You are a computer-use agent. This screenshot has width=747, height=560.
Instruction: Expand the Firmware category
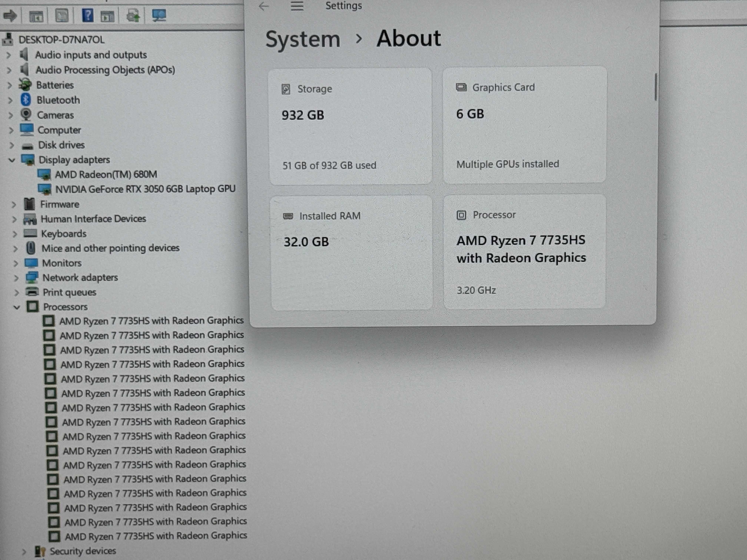tap(14, 205)
